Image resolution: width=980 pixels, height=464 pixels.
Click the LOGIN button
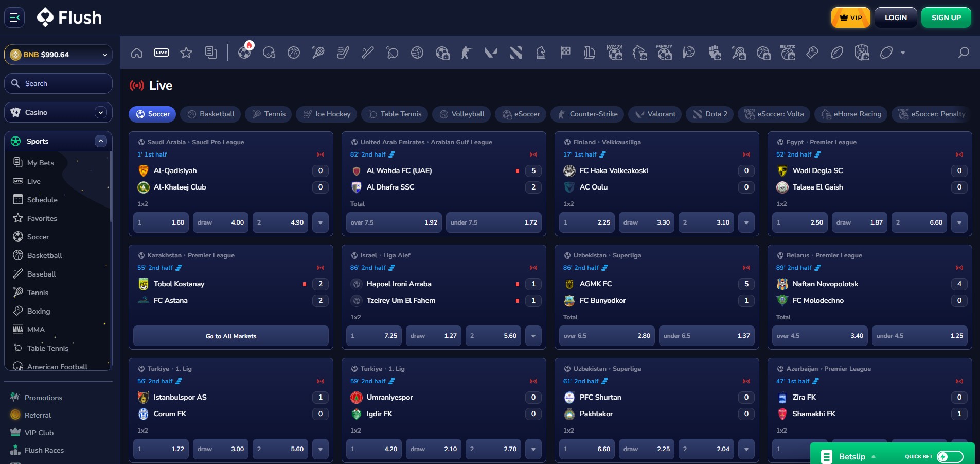click(896, 18)
